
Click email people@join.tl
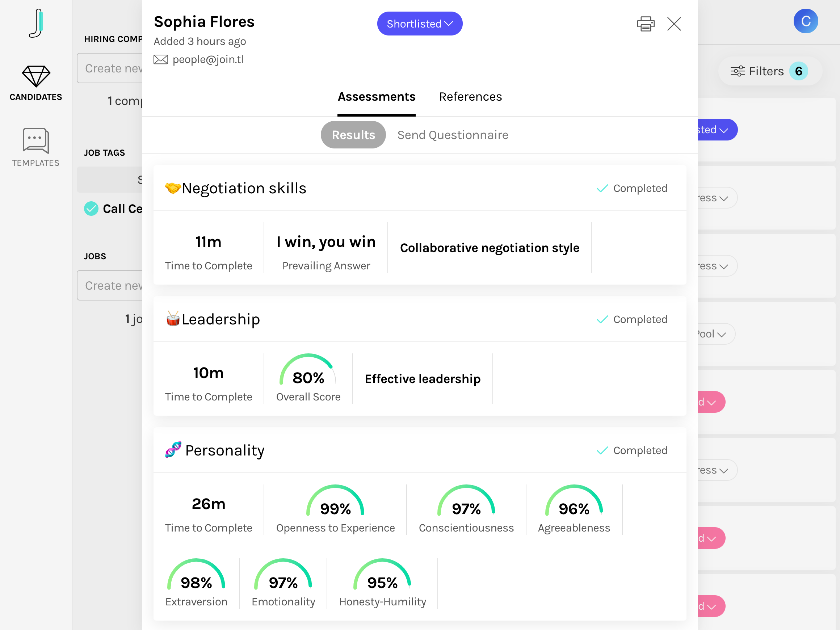208,60
